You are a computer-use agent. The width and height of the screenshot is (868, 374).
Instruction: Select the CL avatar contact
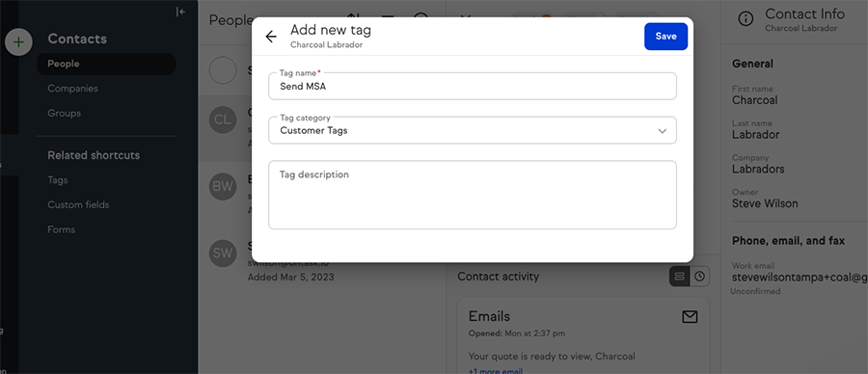223,120
